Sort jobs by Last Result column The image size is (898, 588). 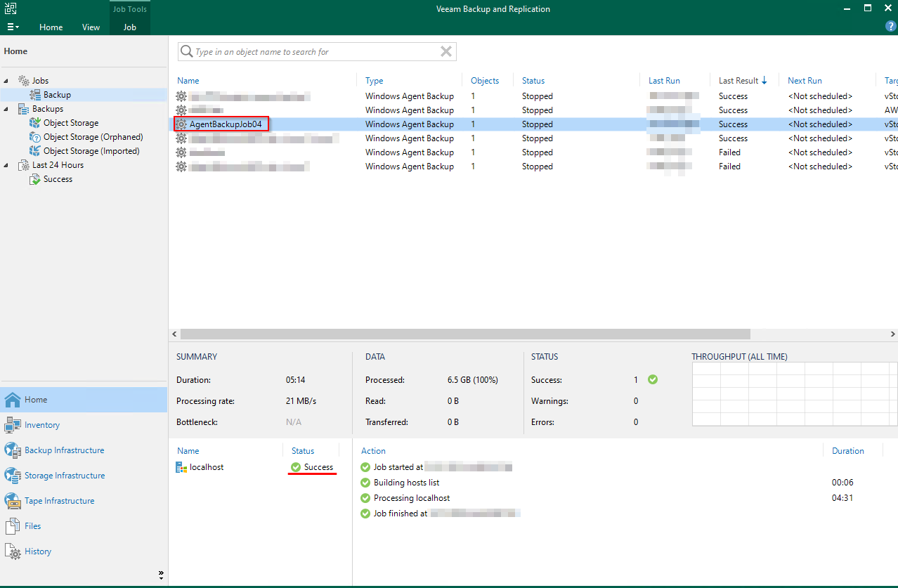(738, 81)
